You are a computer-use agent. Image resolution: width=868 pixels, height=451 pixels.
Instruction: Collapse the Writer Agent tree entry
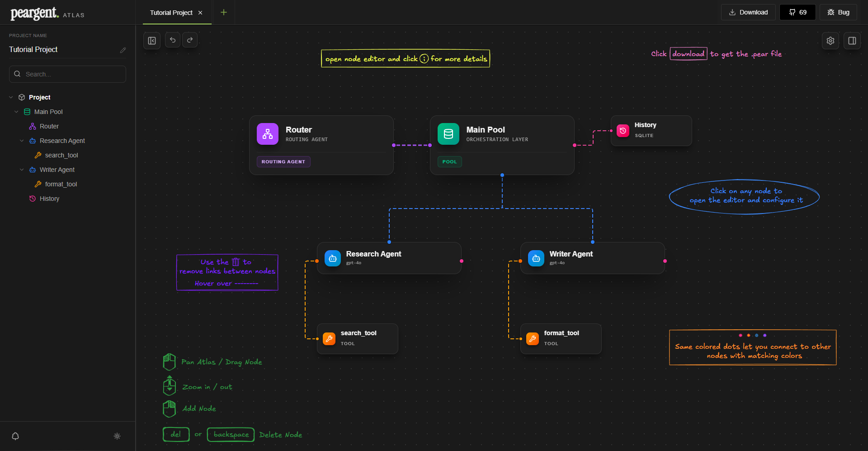(21, 170)
